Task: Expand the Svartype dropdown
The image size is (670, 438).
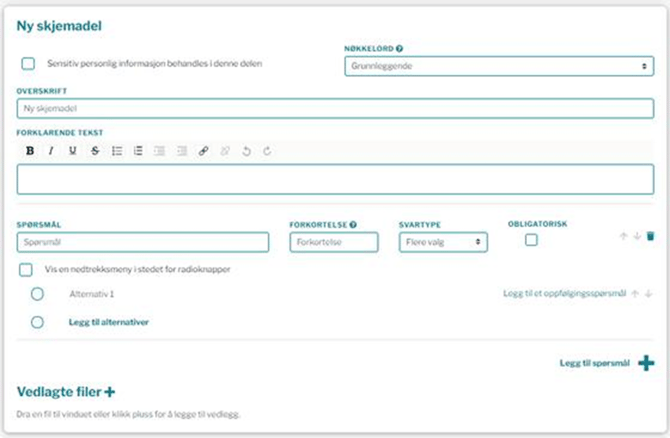Action: pyautogui.click(x=442, y=242)
